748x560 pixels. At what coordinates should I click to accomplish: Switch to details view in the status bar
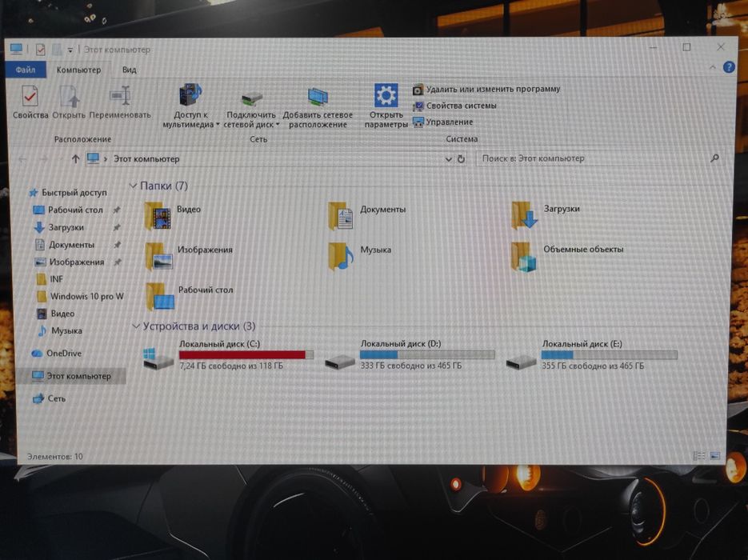click(x=699, y=456)
